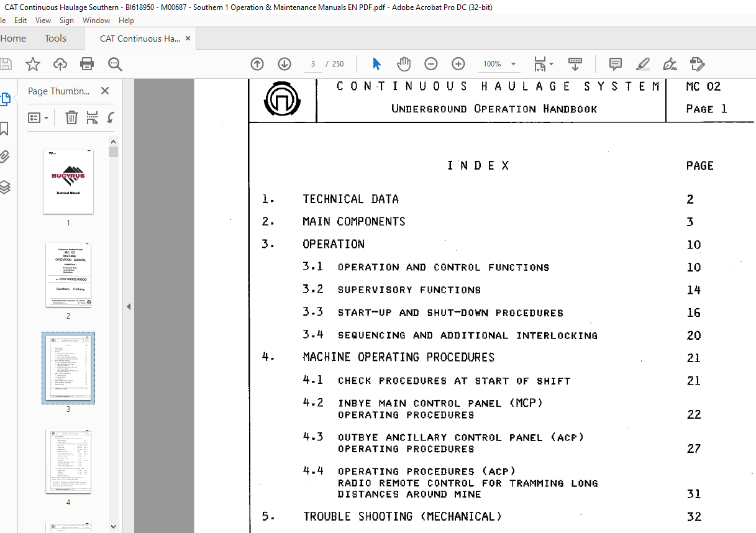This screenshot has height=533, width=756.
Task: Open the Window menu
Action: pos(96,20)
